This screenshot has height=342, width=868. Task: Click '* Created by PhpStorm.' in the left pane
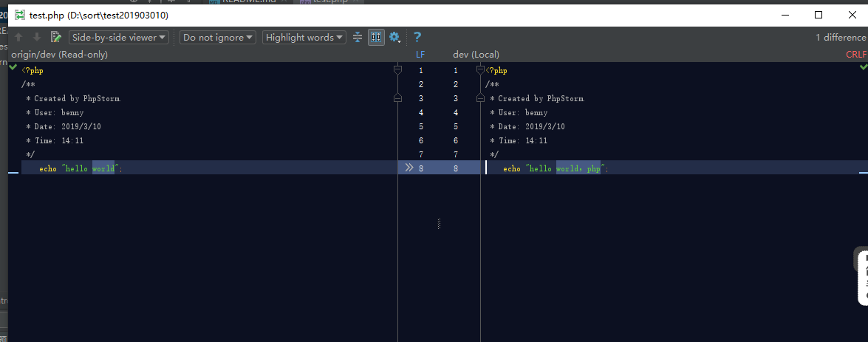tap(74, 98)
